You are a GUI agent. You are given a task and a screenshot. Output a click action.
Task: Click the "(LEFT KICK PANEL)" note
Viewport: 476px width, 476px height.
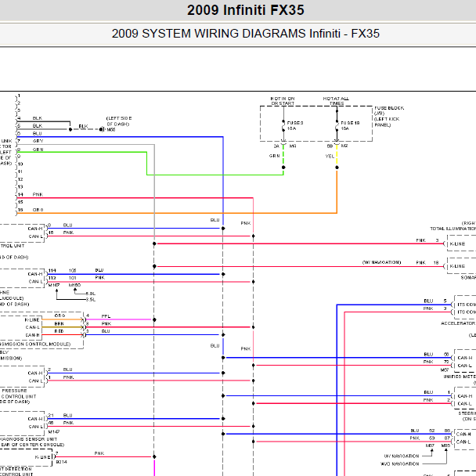tap(387, 122)
